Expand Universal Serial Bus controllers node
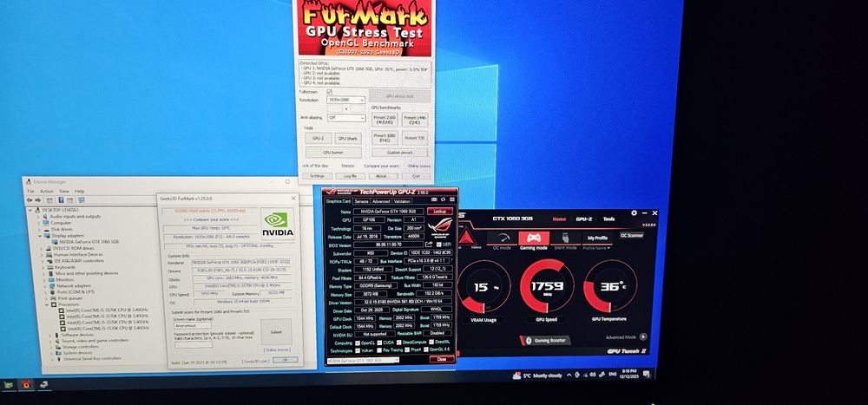868x405 pixels. tap(52, 359)
